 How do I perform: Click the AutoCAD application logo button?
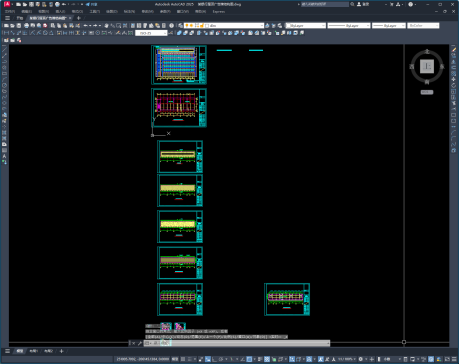(x=7, y=4)
